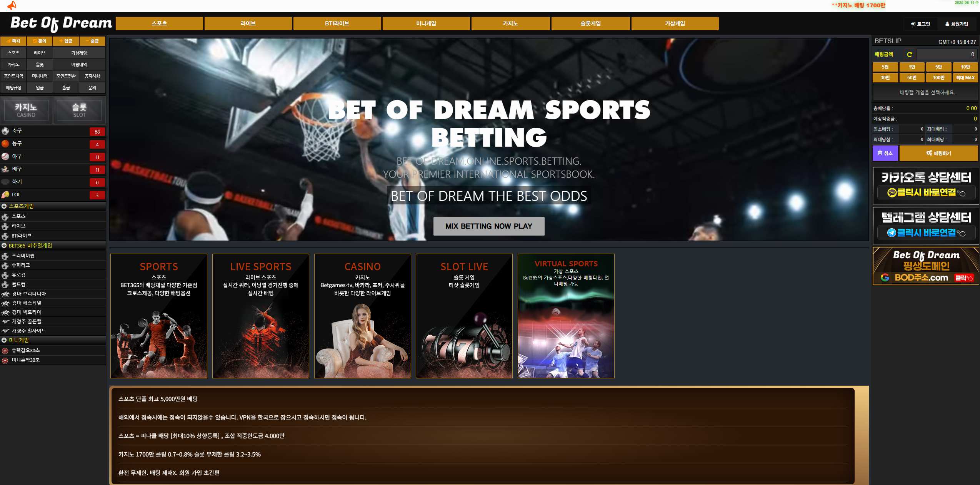The width and height of the screenshot is (980, 485).
Task: Select 머니내역 in the quick menu
Action: point(40,76)
